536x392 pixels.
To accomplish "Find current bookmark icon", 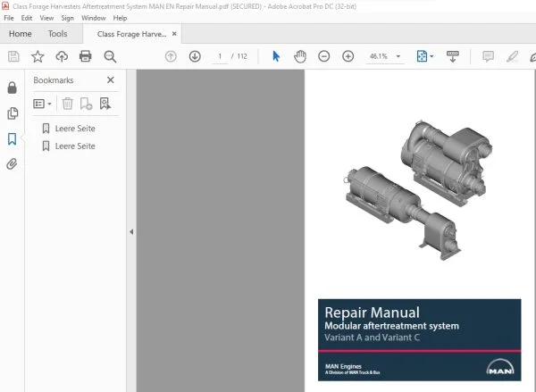I will coord(105,104).
